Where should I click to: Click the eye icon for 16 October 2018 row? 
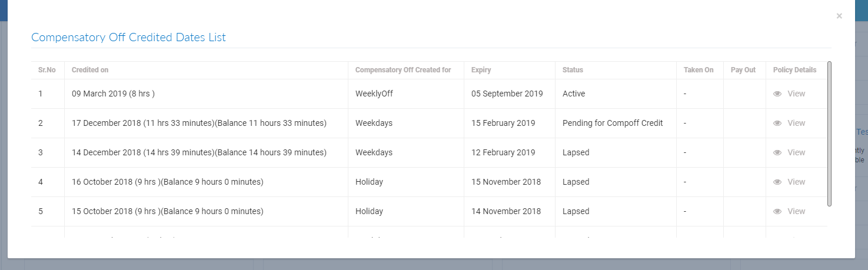tap(777, 182)
